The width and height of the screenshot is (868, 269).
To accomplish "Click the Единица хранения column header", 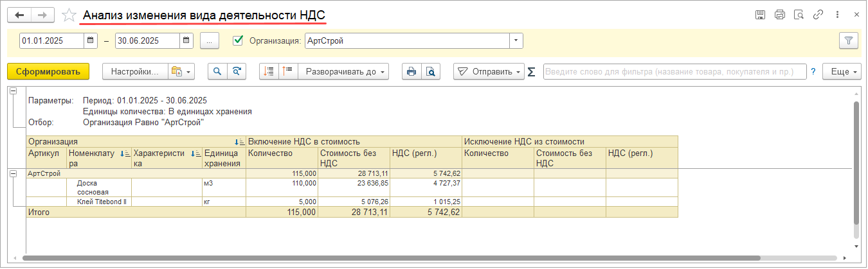I will [224, 158].
